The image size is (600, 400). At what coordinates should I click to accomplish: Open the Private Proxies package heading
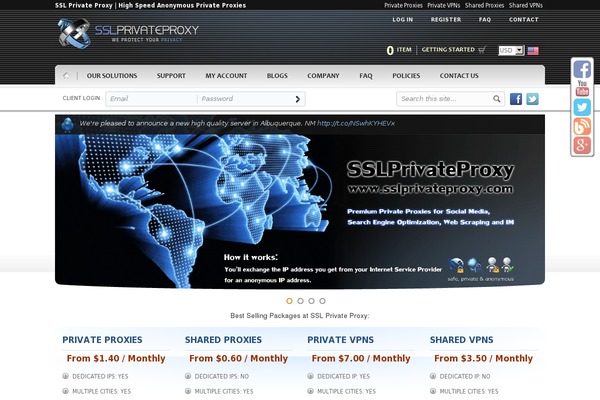(102, 340)
